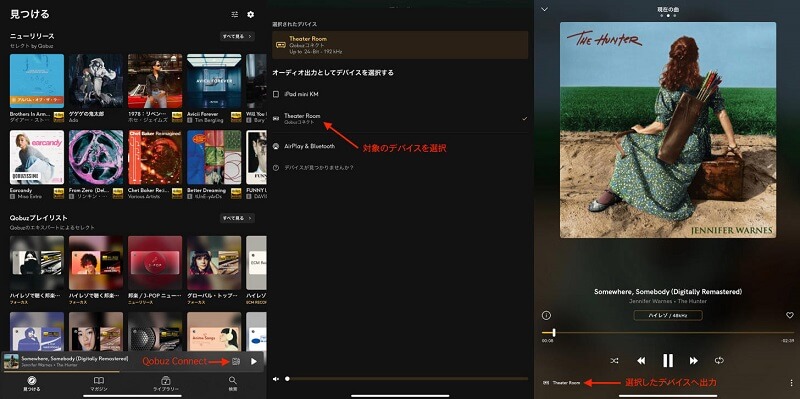Open the Earcandy album cover
Screen dimensions: 800x399
(x=37, y=157)
